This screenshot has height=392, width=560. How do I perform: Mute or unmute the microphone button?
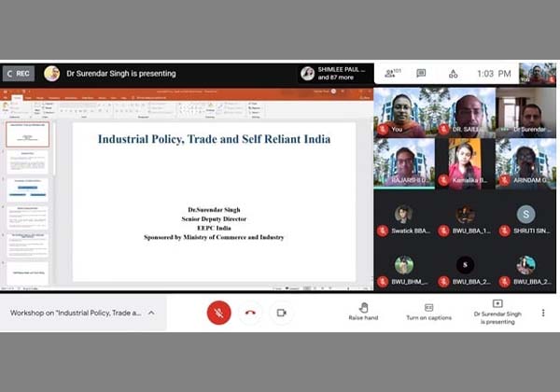click(219, 313)
